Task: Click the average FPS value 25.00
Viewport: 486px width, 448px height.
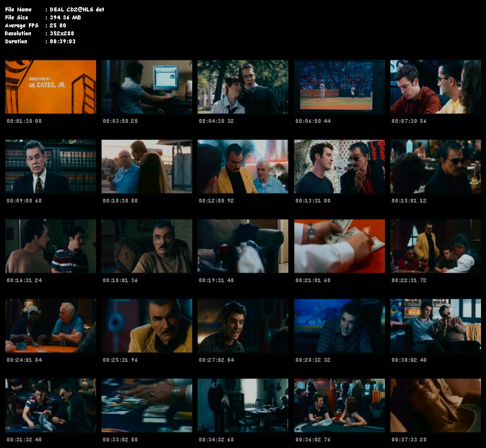Action: tap(58, 25)
